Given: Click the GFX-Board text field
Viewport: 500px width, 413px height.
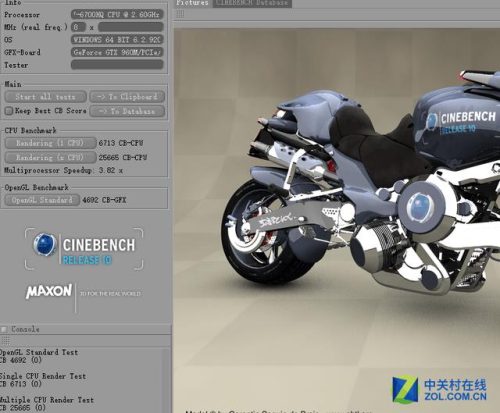Looking at the screenshot, I should [x=117, y=52].
